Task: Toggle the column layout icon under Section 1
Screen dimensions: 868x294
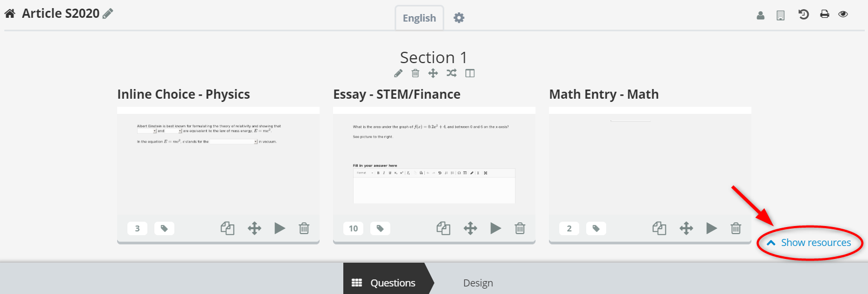Action: [470, 73]
